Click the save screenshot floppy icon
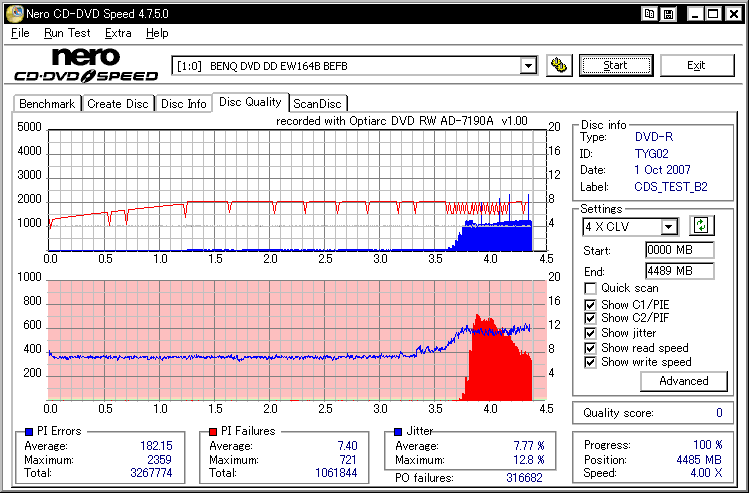Viewport: 749px width, 493px height. (x=669, y=14)
